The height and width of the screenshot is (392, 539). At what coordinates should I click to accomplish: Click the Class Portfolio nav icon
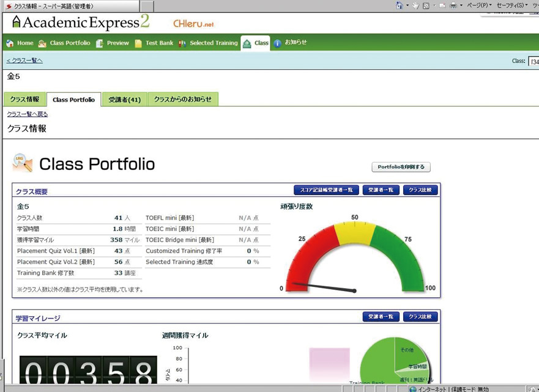42,43
